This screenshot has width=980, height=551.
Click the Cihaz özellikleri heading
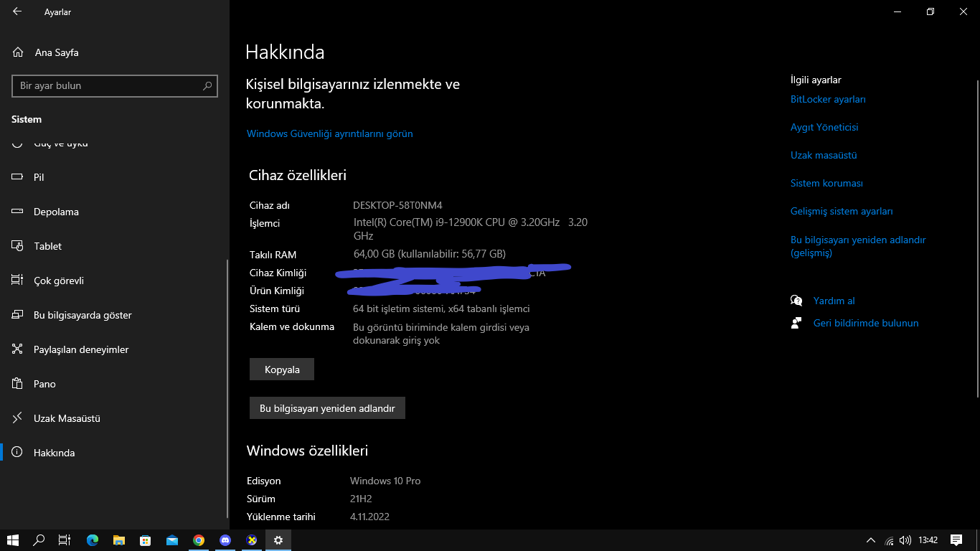(298, 175)
